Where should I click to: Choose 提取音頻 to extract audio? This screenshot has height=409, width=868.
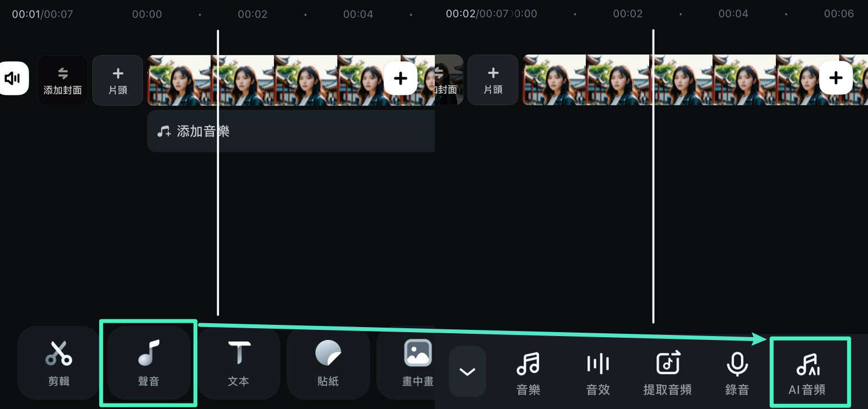click(x=667, y=373)
